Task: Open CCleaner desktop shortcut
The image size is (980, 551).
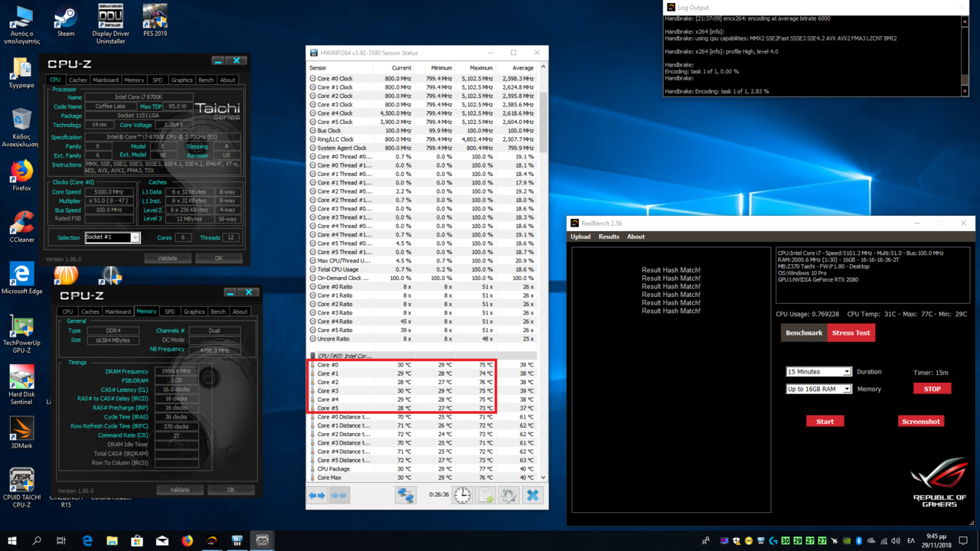Action: click(21, 227)
